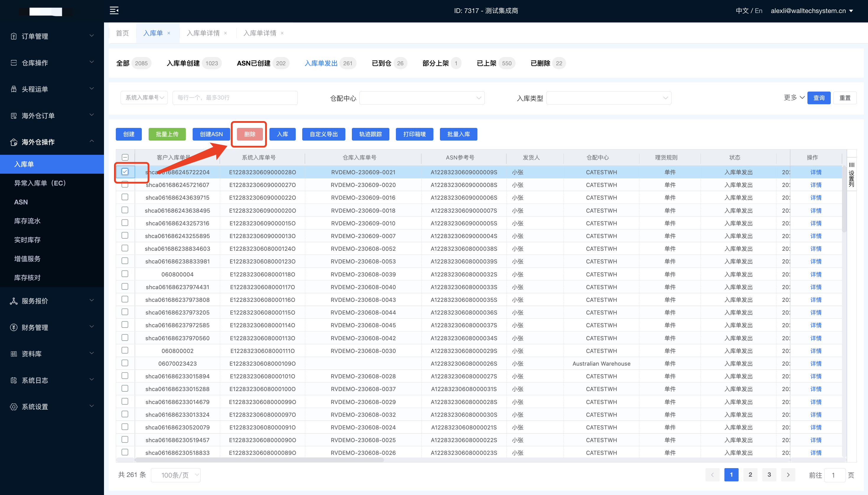Click the horizontal table scrollbar
The width and height of the screenshot is (868, 495).
[x=260, y=460]
